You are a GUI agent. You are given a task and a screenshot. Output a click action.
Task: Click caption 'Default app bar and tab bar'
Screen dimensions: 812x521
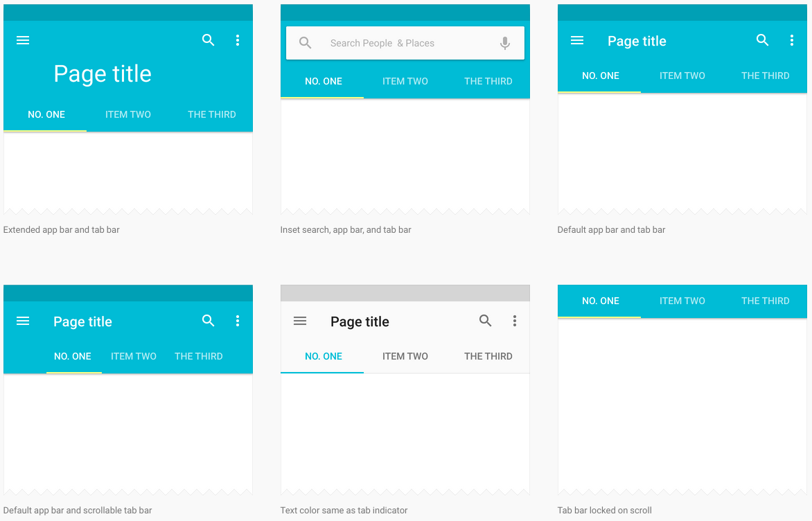pyautogui.click(x=611, y=229)
